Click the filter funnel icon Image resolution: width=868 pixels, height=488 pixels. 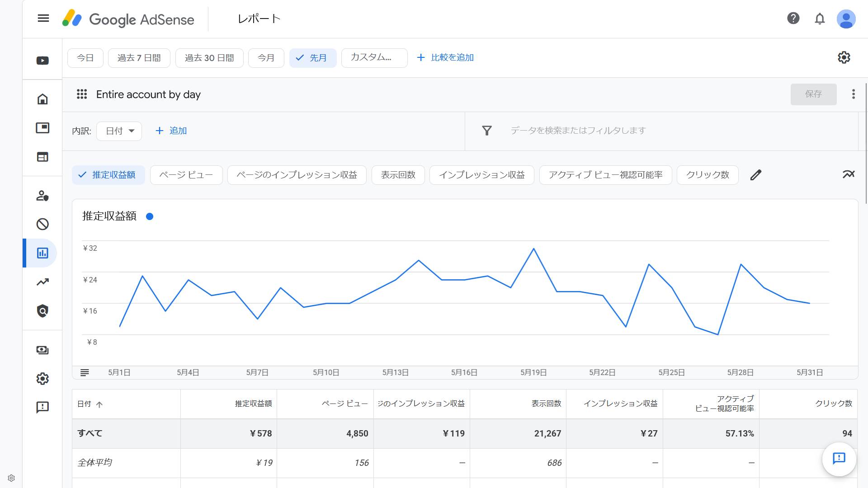point(487,131)
